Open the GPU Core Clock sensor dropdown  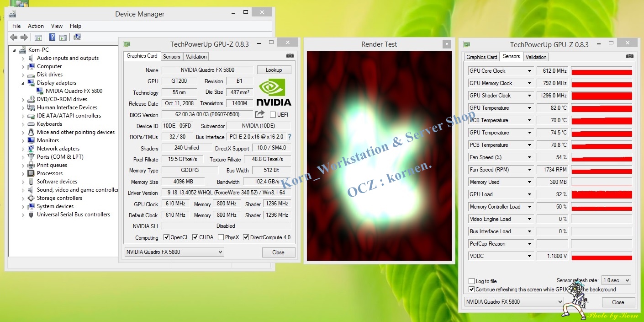530,71
